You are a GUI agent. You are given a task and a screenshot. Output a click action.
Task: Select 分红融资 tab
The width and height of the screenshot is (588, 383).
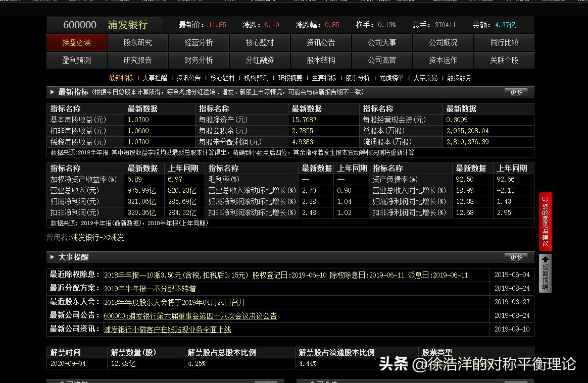(x=260, y=60)
